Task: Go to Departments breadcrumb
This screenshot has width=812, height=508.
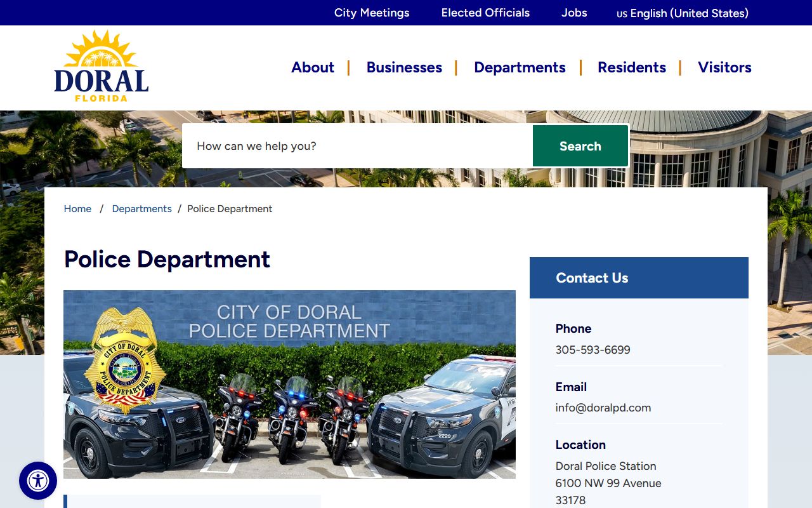Action: (x=141, y=209)
